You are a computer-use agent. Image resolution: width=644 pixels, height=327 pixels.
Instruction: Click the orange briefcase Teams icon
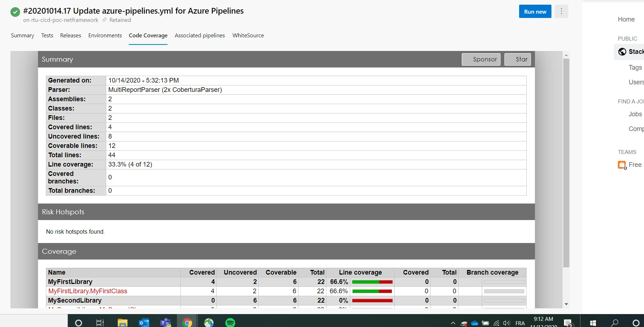click(x=622, y=165)
